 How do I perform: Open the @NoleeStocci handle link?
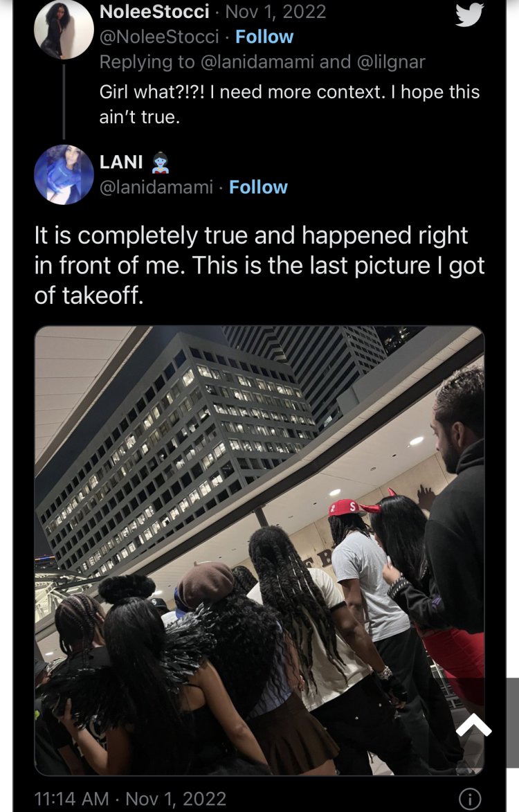coord(159,37)
